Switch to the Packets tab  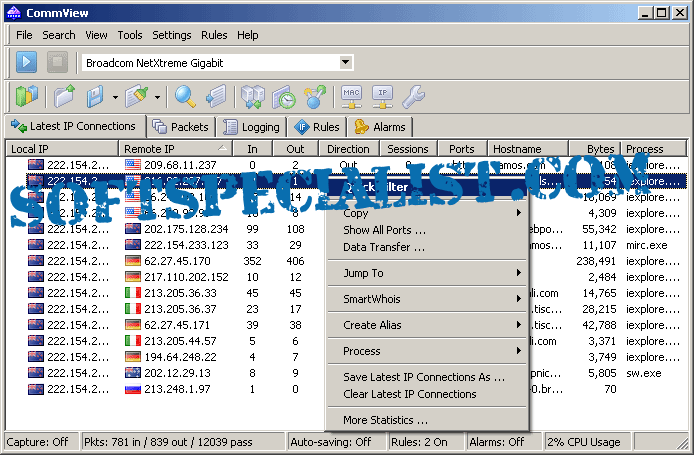click(181, 127)
